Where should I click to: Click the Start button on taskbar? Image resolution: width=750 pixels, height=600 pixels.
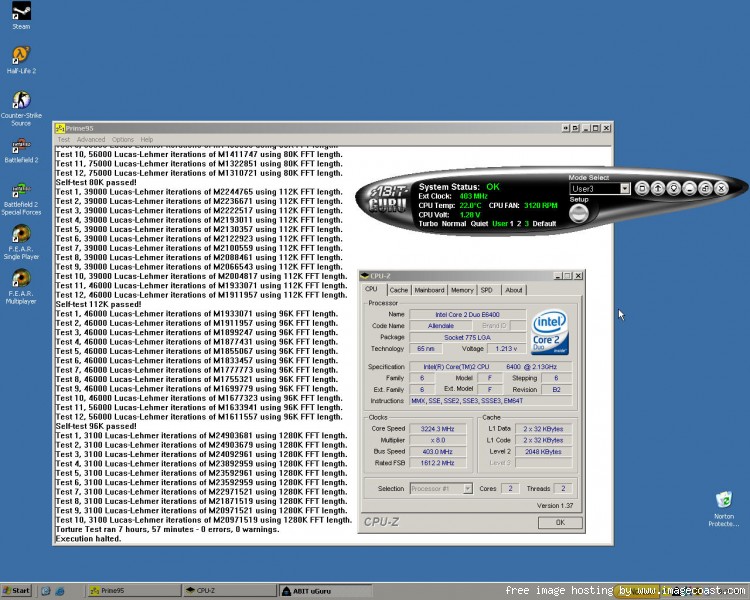pyautogui.click(x=16, y=590)
